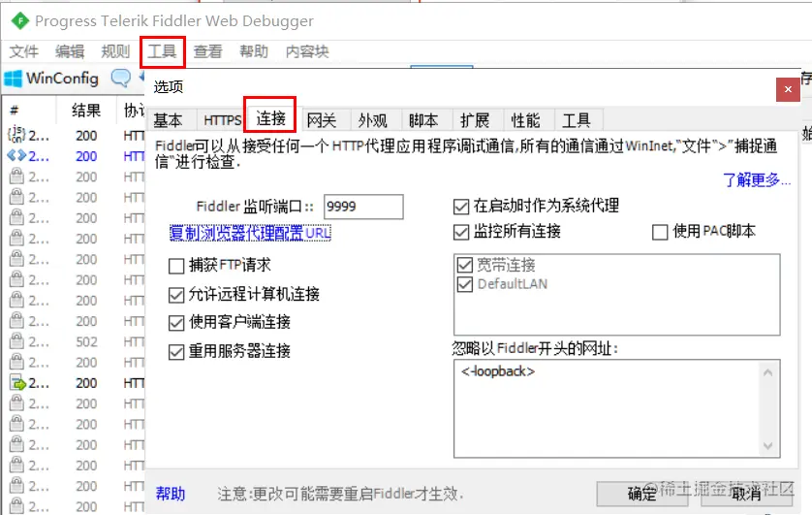Open the 了解更多 link
This screenshot has width=812, height=515.
[757, 179]
